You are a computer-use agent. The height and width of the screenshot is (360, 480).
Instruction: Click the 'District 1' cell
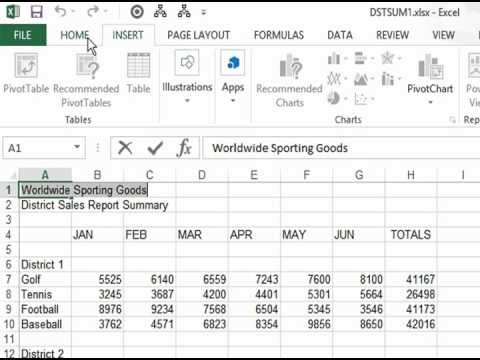[45, 265]
